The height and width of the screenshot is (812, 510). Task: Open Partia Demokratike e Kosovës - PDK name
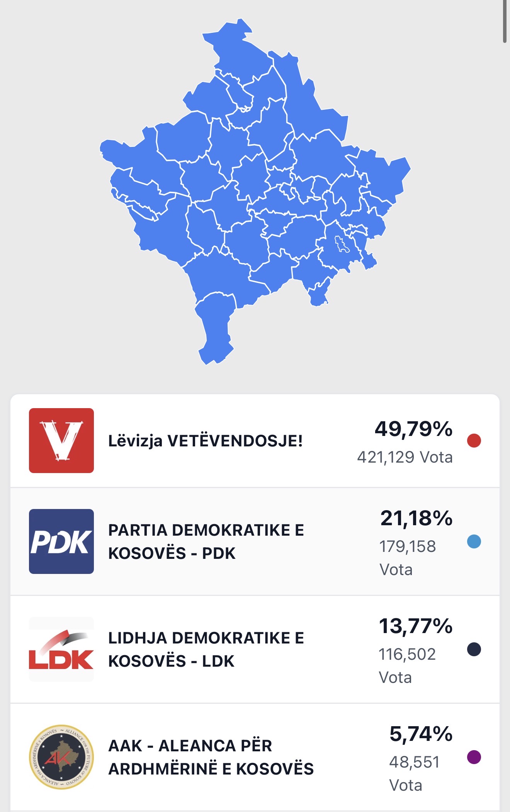[206, 541]
